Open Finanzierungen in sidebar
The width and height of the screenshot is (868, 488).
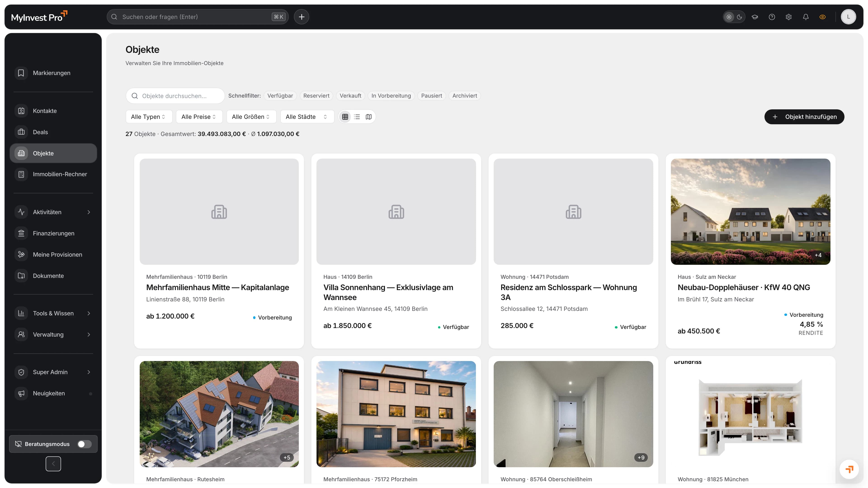click(x=53, y=233)
